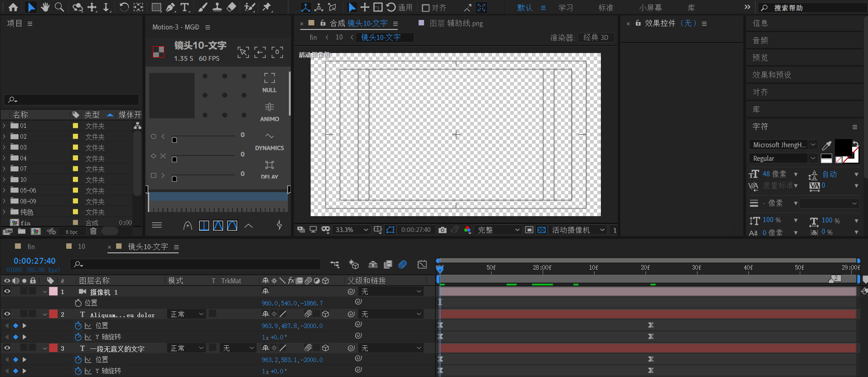Click the 搜索帮助 search field
This screenshot has height=377, width=868.
[813, 8]
